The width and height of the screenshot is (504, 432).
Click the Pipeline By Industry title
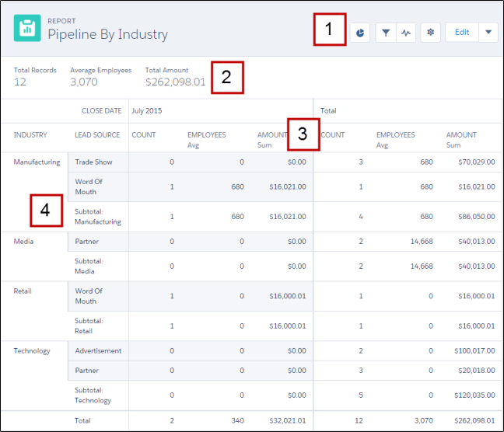[107, 34]
